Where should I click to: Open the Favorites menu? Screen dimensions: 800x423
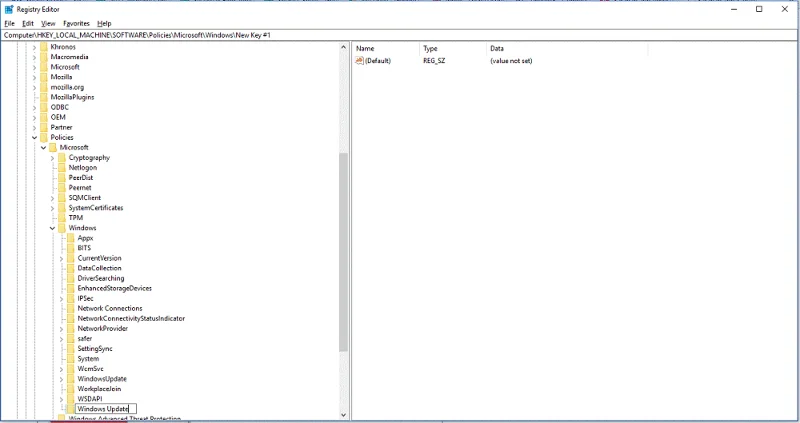coord(76,23)
